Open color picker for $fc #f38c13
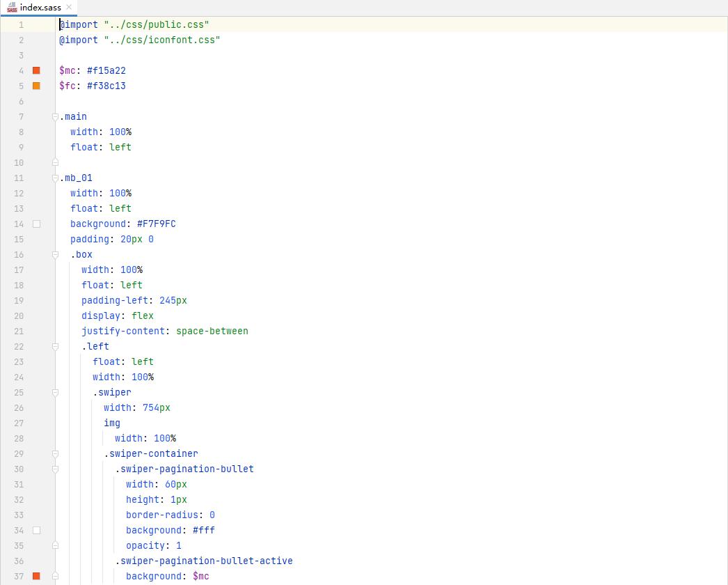This screenshot has height=585, width=728. (36, 86)
